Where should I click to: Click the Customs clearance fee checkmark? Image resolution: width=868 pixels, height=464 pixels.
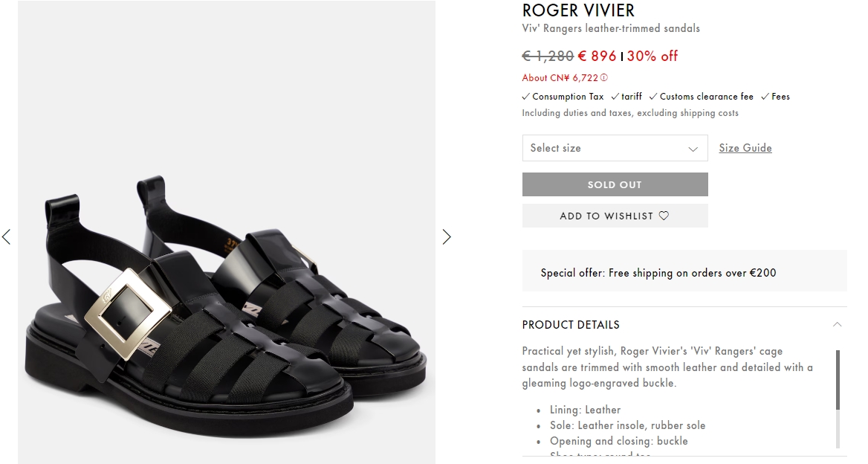click(x=653, y=97)
